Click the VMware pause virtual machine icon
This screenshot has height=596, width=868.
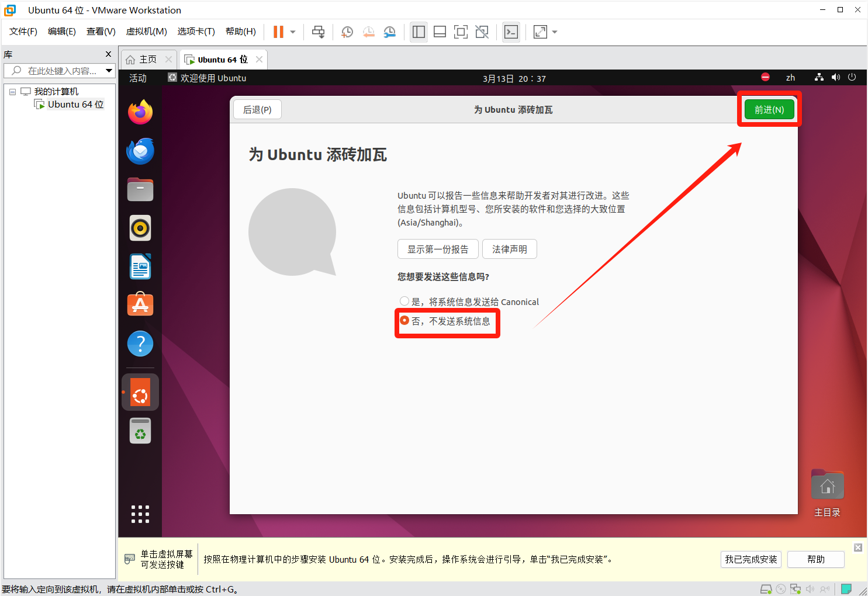point(278,32)
